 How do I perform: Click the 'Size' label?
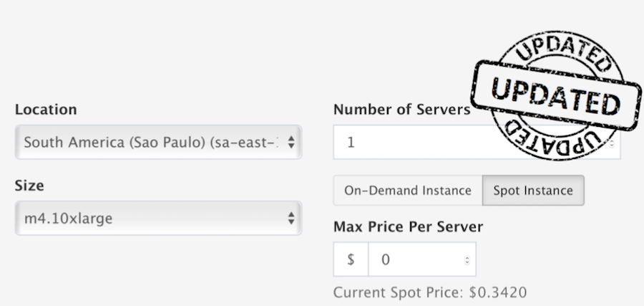[29, 186]
